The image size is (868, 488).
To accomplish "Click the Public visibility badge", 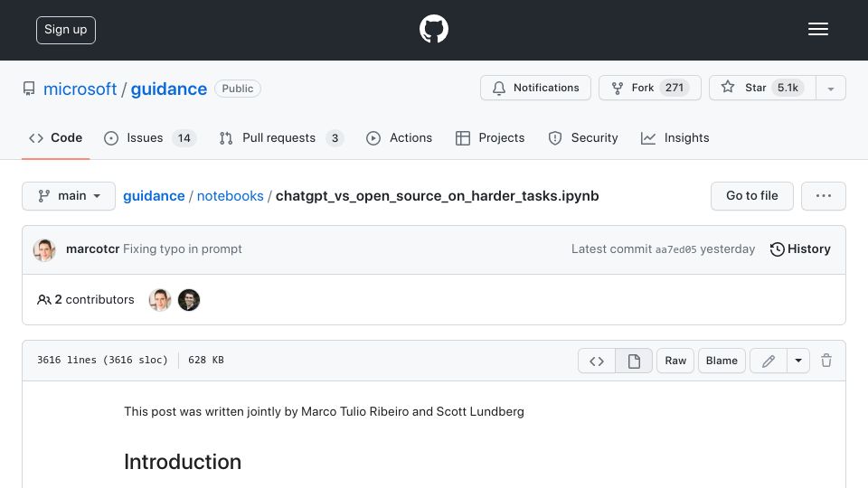I will tap(238, 89).
